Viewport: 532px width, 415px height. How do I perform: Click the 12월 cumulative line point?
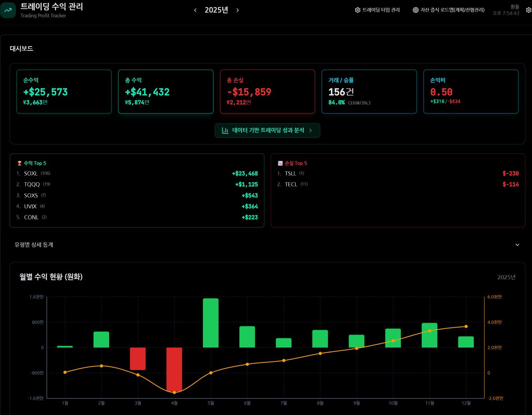tap(466, 326)
